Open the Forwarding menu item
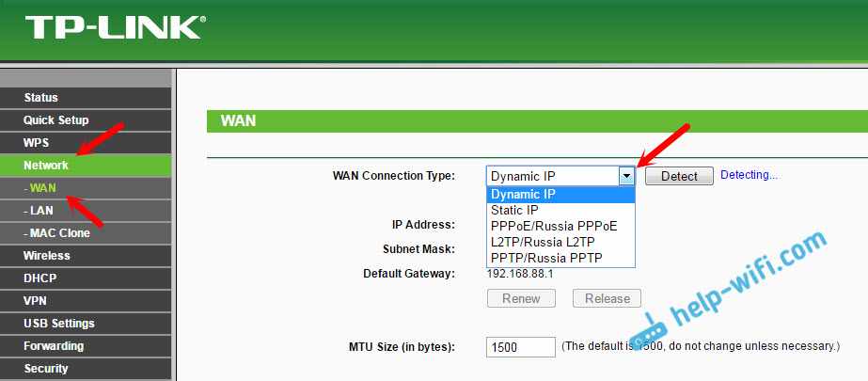Screen dimensions: 868x381 (x=87, y=346)
